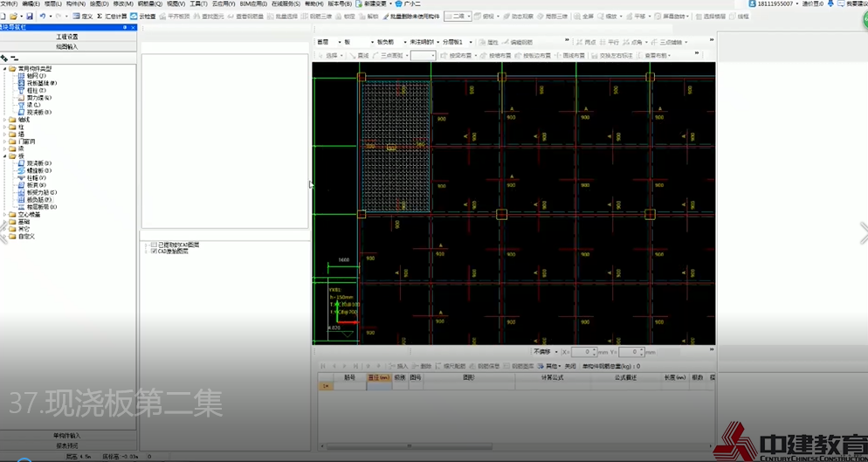Click 单构件输入 button at bottom
This screenshot has width=868, height=462.
pos(67,435)
